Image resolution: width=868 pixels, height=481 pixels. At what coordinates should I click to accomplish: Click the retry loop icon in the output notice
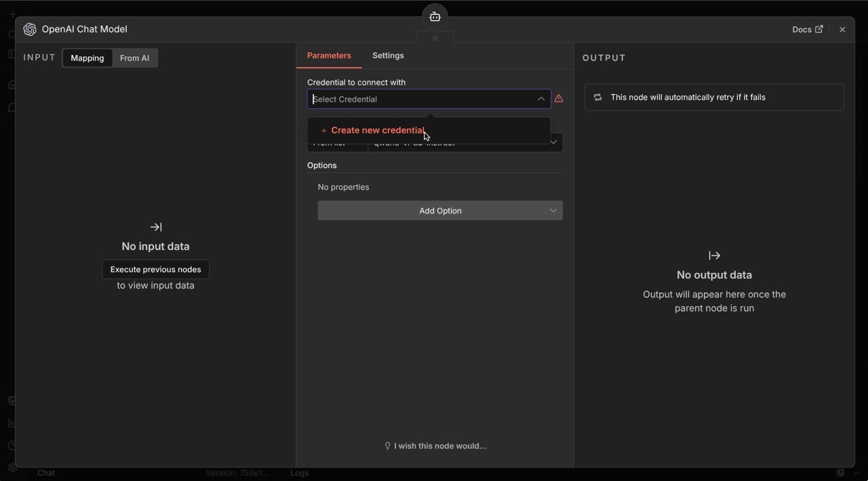pyautogui.click(x=598, y=98)
